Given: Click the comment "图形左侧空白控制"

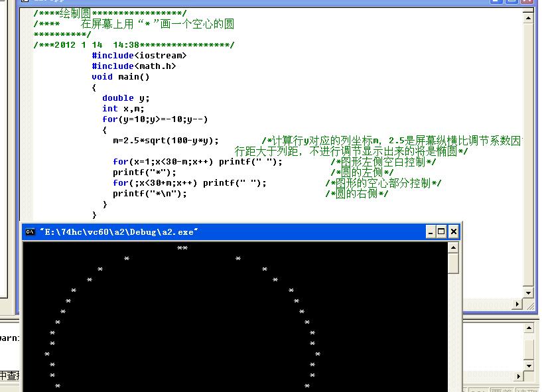Looking at the screenshot, I should pyautogui.click(x=383, y=162).
